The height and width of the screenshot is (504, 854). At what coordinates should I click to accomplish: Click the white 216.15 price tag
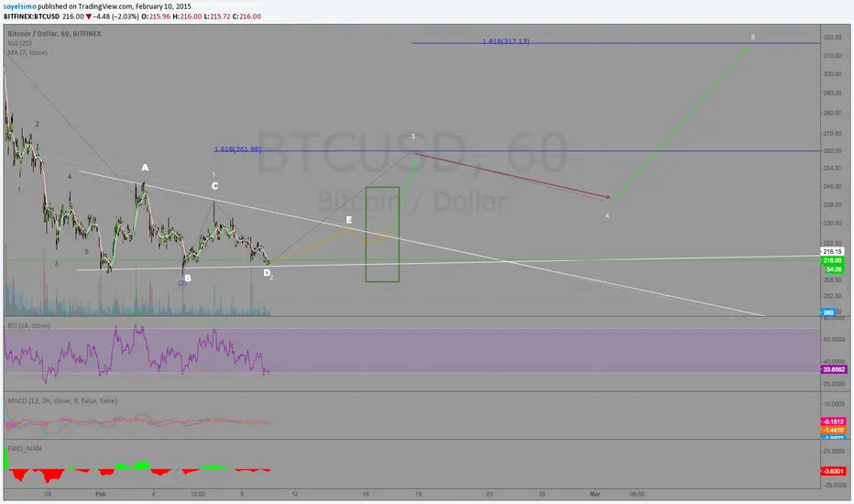[832, 252]
